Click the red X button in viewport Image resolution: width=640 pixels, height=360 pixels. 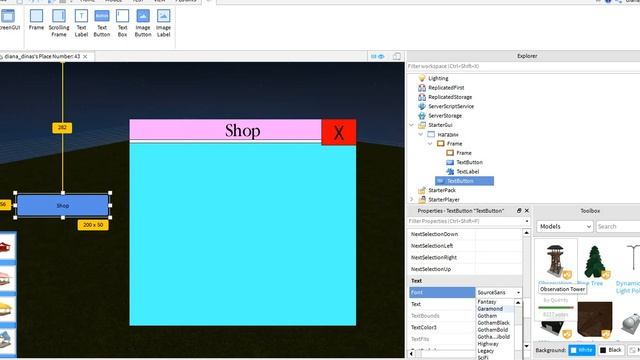point(339,132)
